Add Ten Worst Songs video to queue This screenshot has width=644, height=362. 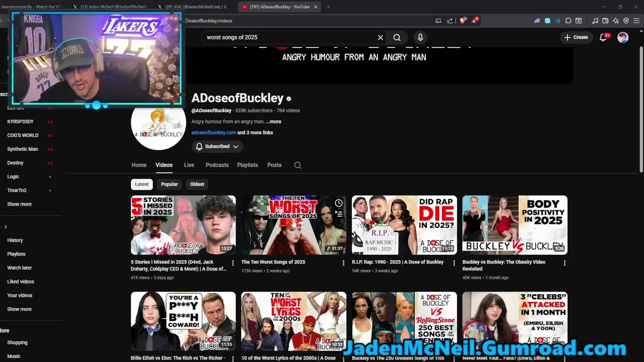[339, 214]
